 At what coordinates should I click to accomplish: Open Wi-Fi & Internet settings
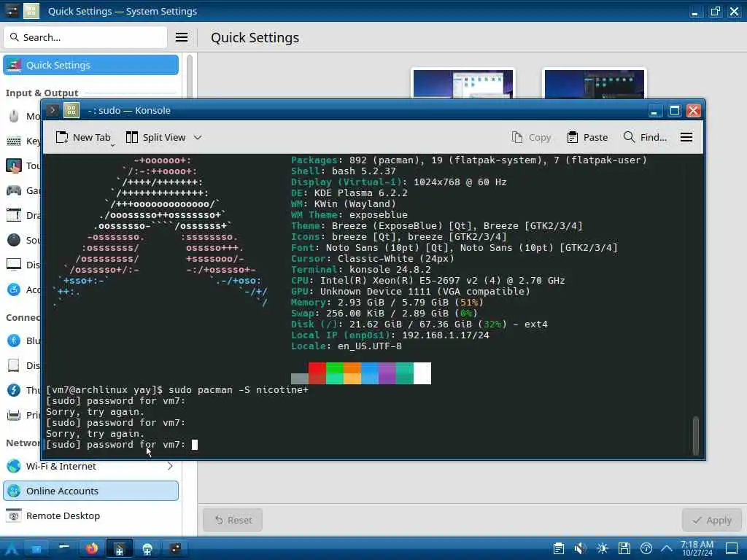pos(90,466)
